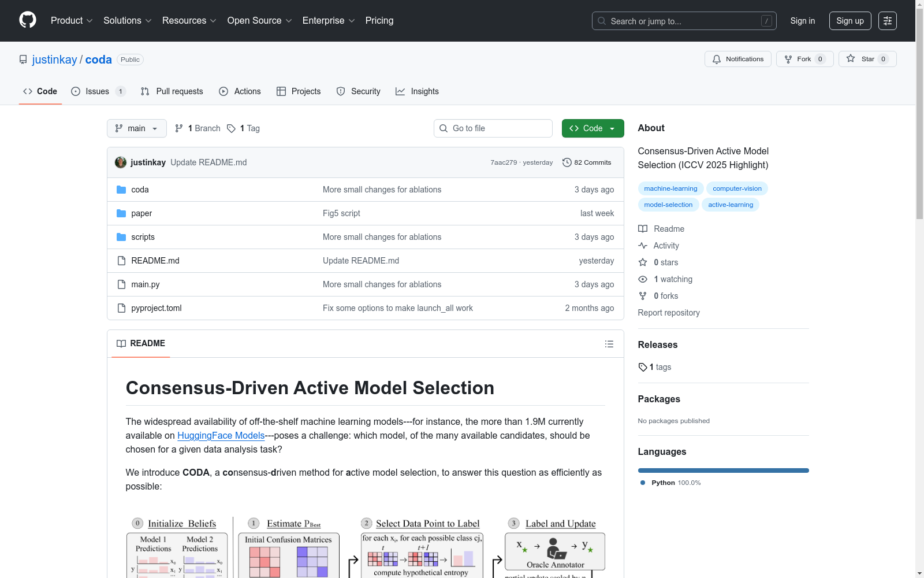Click the eye icon beside 1 watching
This screenshot has height=578, width=924.
(x=643, y=279)
